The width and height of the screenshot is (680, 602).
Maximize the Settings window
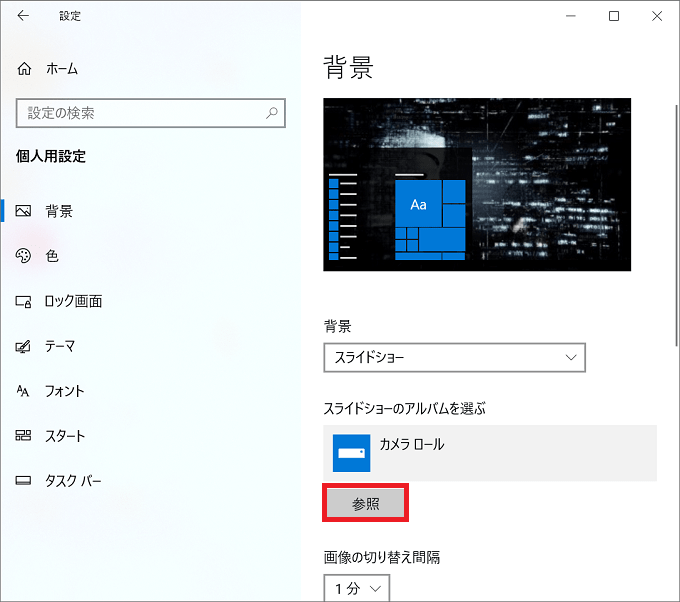[x=614, y=16]
